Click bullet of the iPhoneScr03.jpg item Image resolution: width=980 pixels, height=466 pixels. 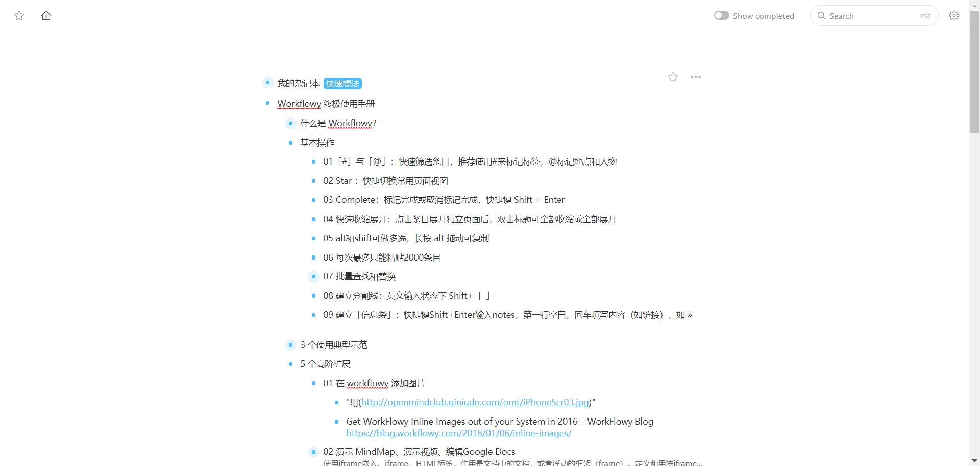(336, 402)
